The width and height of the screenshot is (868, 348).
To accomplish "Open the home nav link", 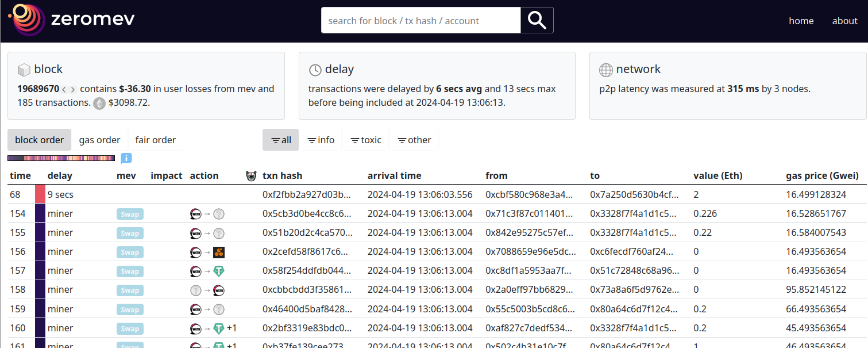I will (x=801, y=21).
